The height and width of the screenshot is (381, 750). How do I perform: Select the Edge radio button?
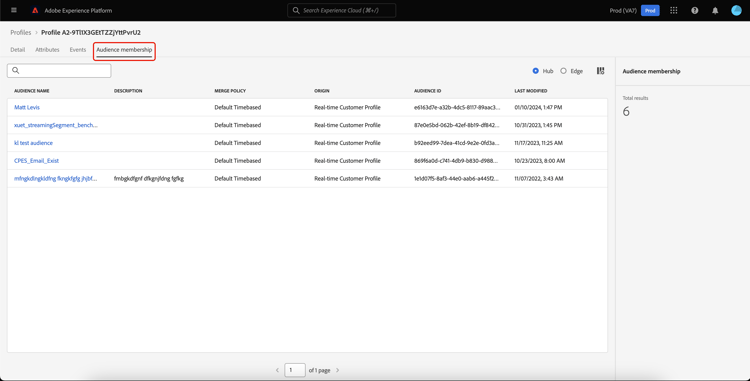point(563,71)
